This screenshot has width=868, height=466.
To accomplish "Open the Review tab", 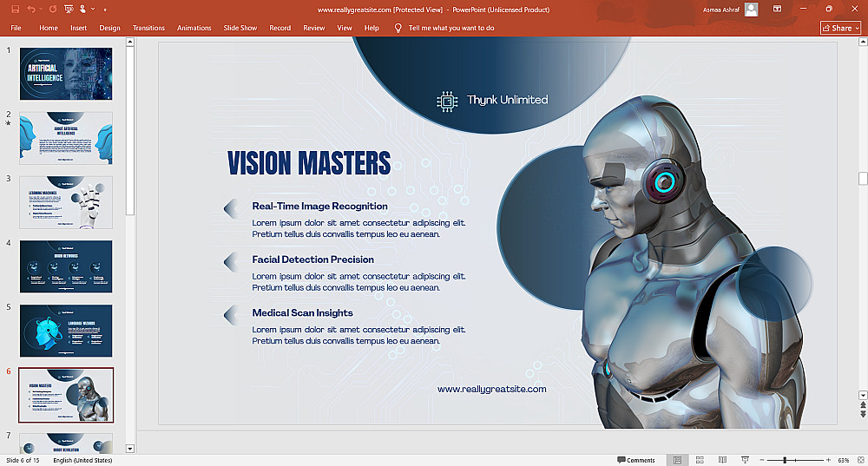I will [x=314, y=28].
